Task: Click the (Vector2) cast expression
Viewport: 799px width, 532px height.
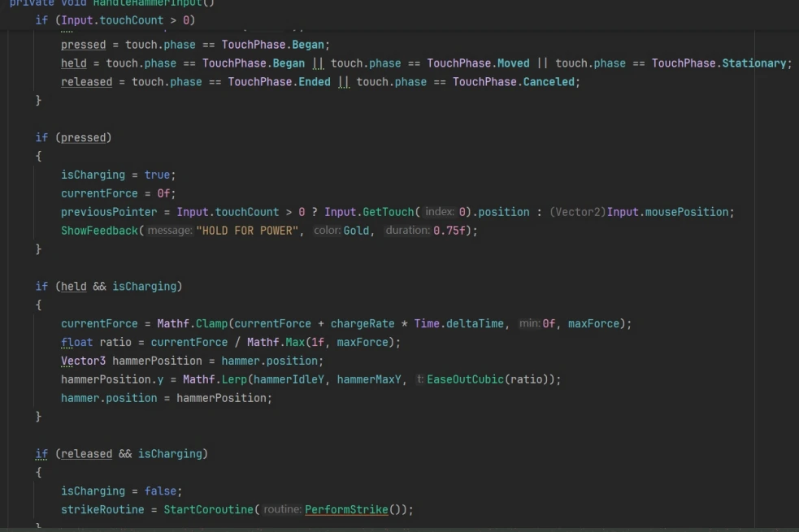Action: click(578, 212)
